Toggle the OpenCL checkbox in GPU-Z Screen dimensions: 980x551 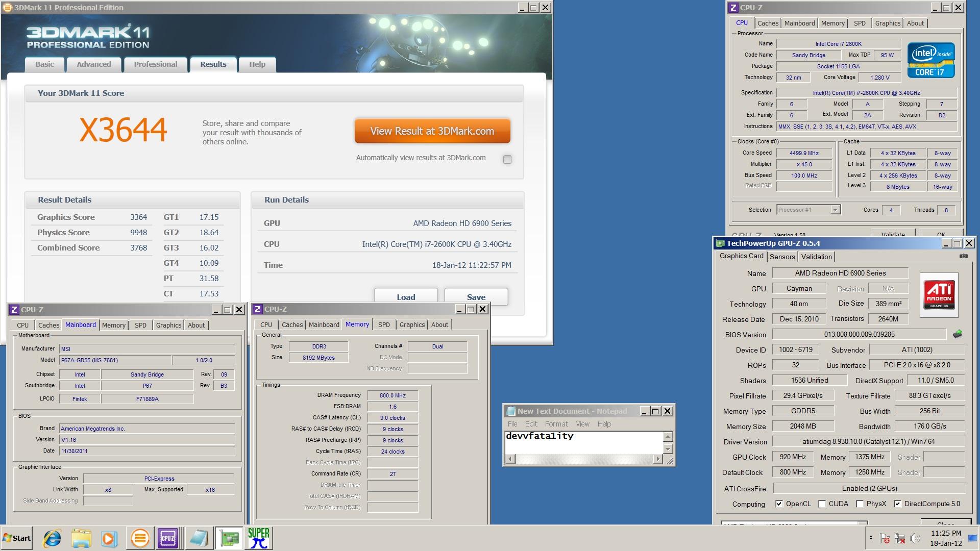point(779,504)
